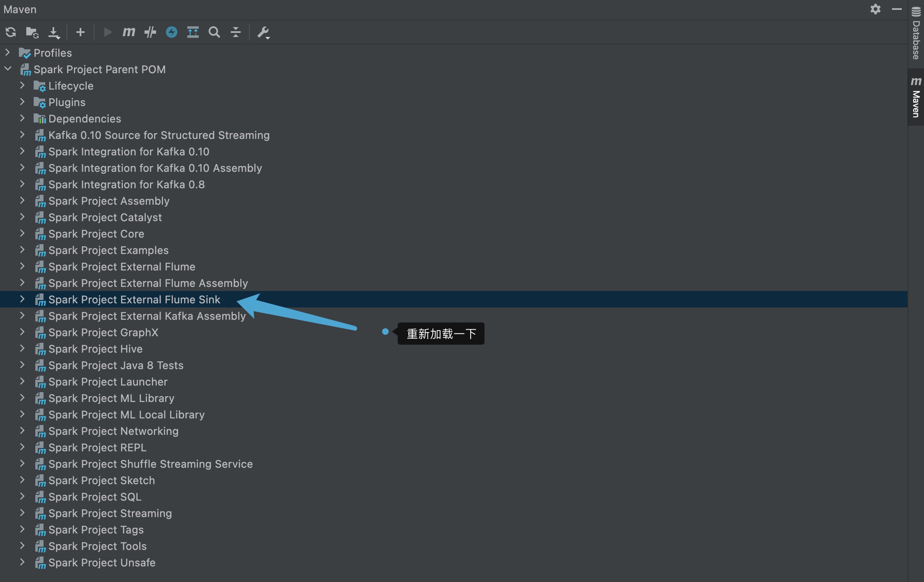This screenshot has height=582, width=924.
Task: Select Profiles folder icon
Action: [x=25, y=53]
